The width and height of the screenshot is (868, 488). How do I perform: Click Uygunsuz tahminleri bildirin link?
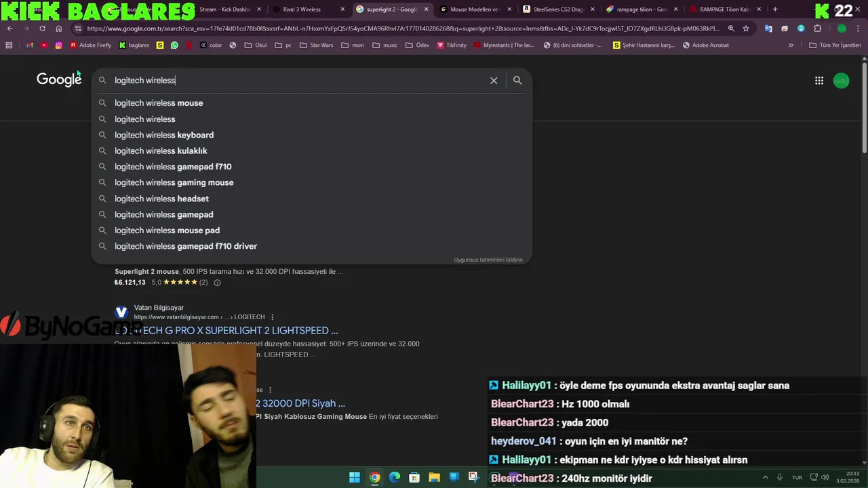(488, 260)
